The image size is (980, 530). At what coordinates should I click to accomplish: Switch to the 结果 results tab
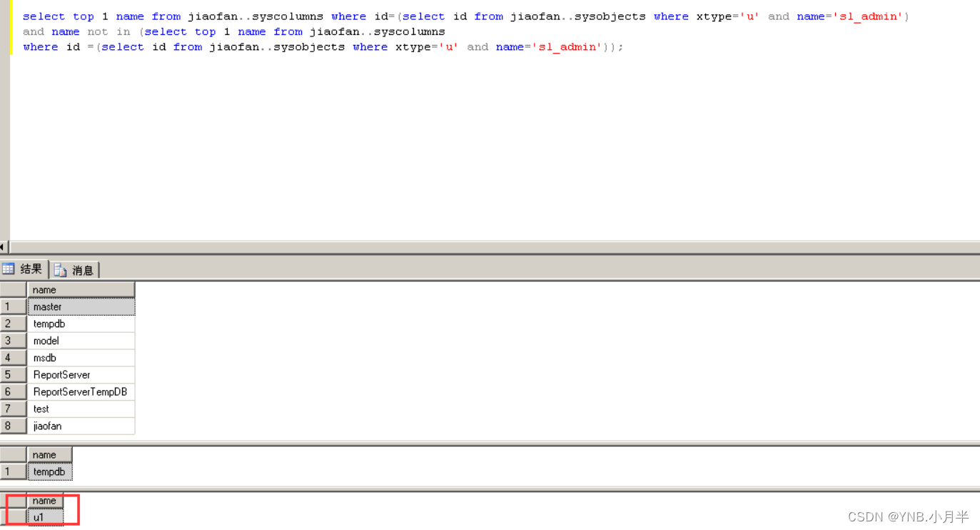click(x=24, y=269)
